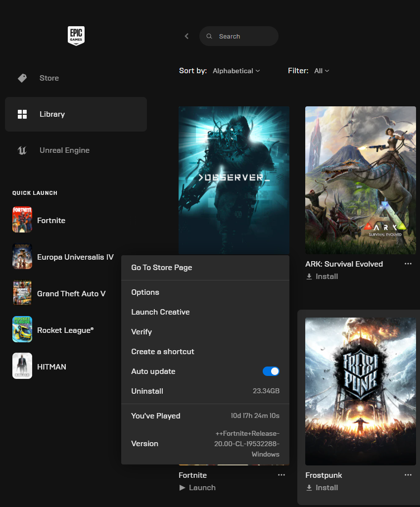The height and width of the screenshot is (507, 420).
Task: Click Rocket League quick launch icon
Action: (x=22, y=329)
